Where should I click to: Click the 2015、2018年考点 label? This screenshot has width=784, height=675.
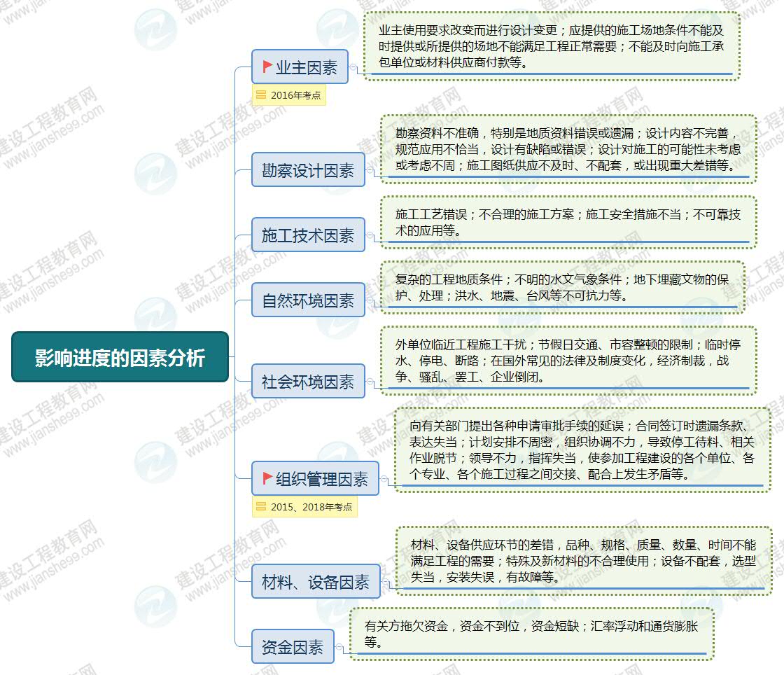click(311, 507)
